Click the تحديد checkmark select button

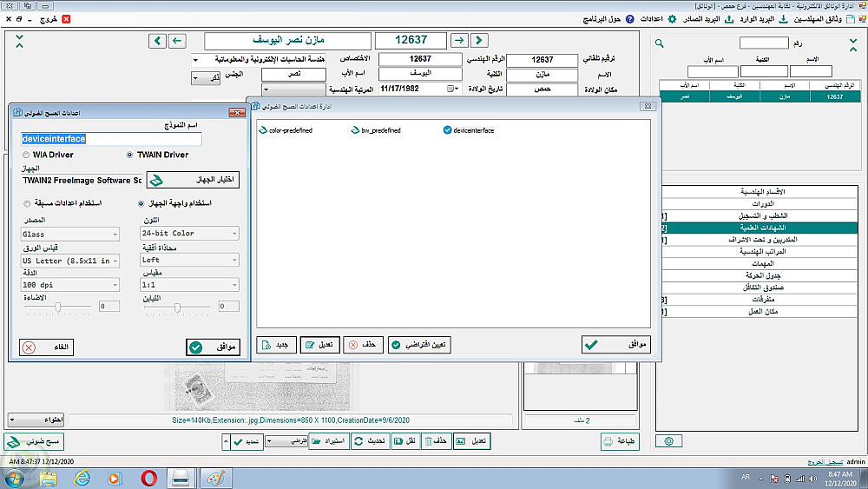pos(247,441)
